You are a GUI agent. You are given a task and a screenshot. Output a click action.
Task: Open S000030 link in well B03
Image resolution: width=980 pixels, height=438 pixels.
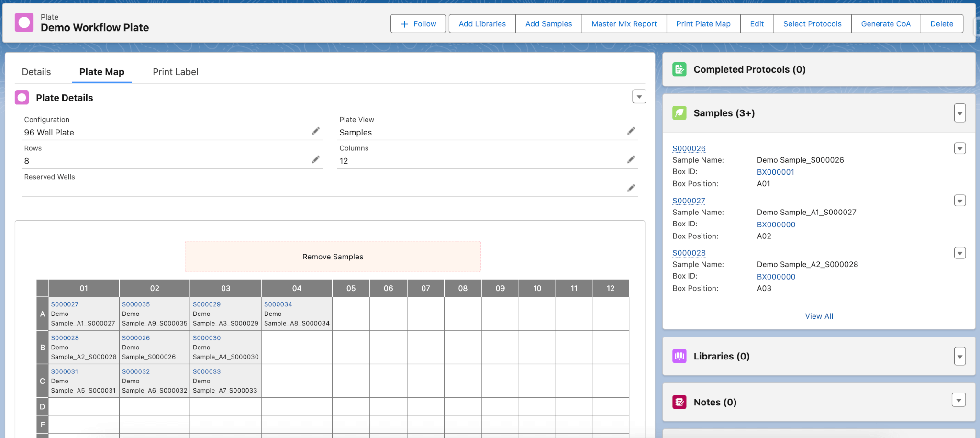click(207, 338)
